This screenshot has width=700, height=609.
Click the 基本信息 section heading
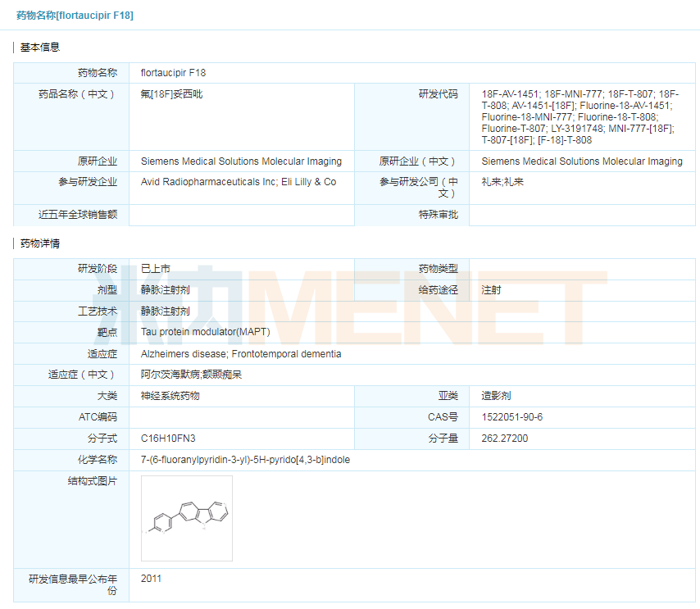tap(40, 48)
